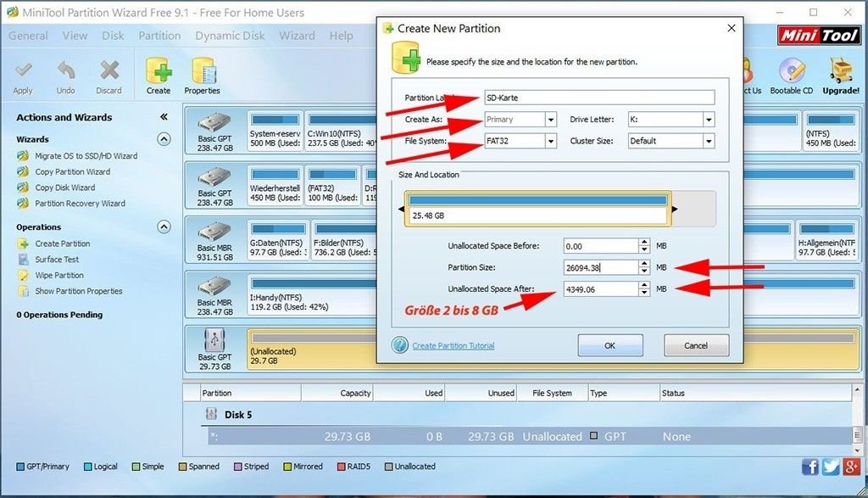The height and width of the screenshot is (498, 868).
Task: Click the Create partition toolbar icon
Action: (x=159, y=71)
